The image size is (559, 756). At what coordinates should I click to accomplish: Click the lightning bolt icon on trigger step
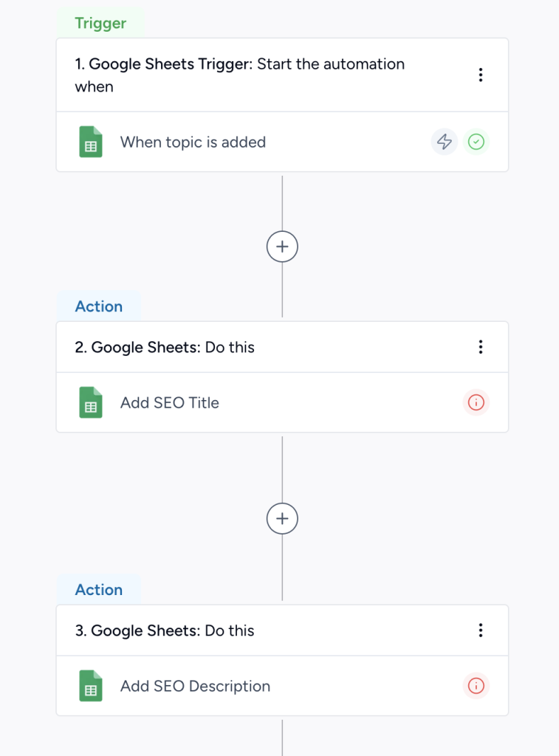pyautogui.click(x=445, y=142)
